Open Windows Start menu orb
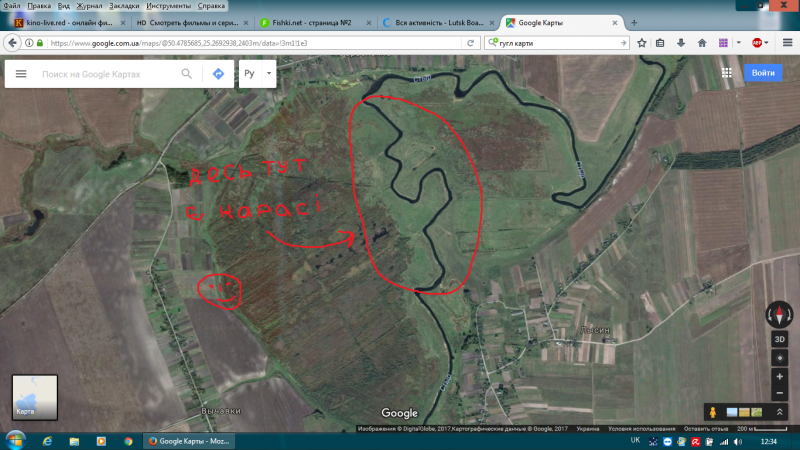 pos(16,440)
